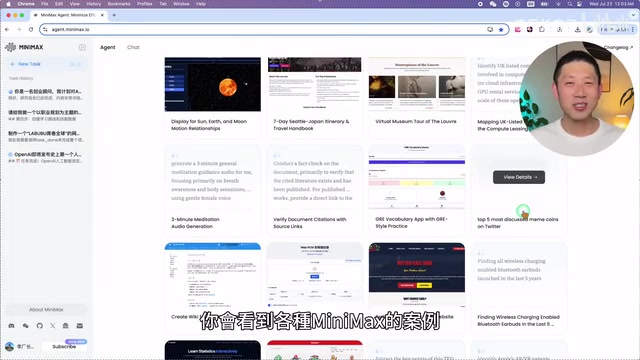This screenshot has height=360, width=640.
Task: Open the Window menu
Action: pyautogui.click(x=181, y=4)
